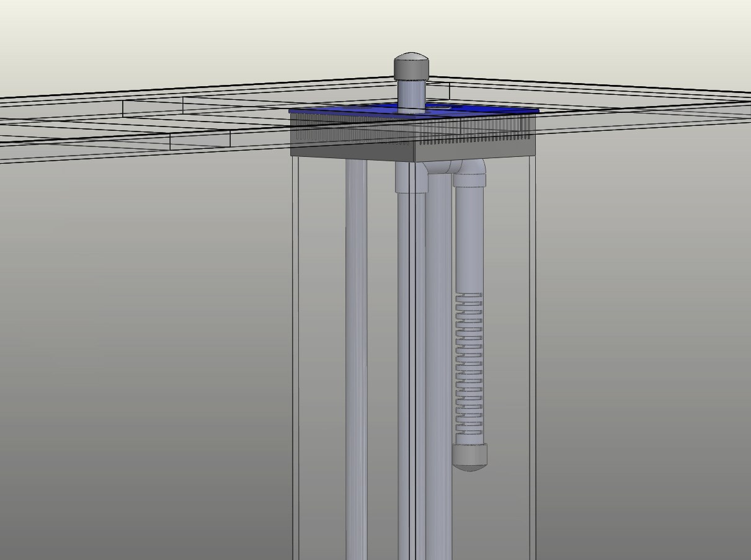Select the standalone vertical pipe on the far left

(356, 360)
